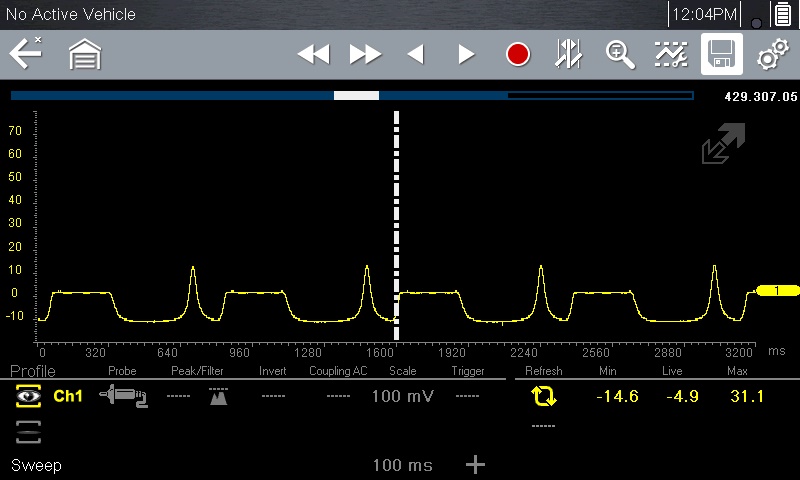Image resolution: width=800 pixels, height=480 pixels.
Task: Toggle Ch1 Peak detect dashes
Action: pyautogui.click(x=178, y=396)
